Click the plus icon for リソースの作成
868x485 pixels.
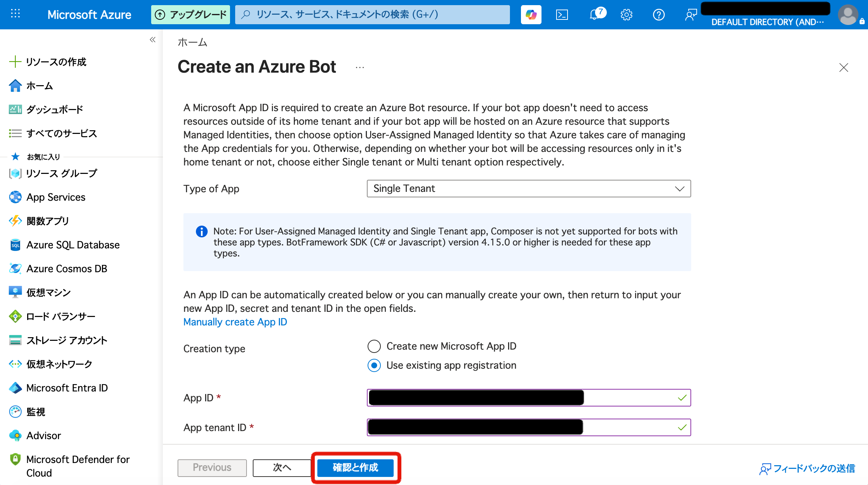click(x=15, y=62)
